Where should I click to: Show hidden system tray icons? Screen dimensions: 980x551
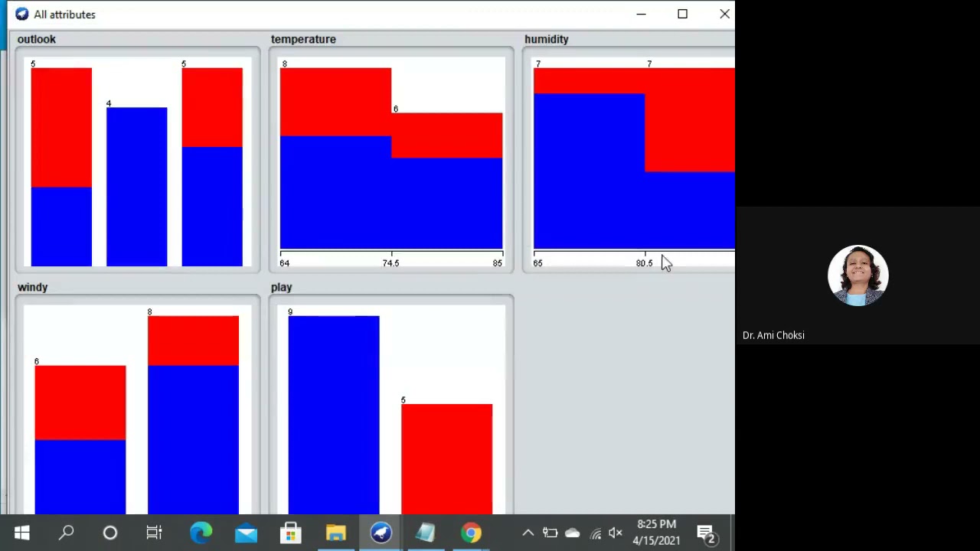tap(528, 533)
